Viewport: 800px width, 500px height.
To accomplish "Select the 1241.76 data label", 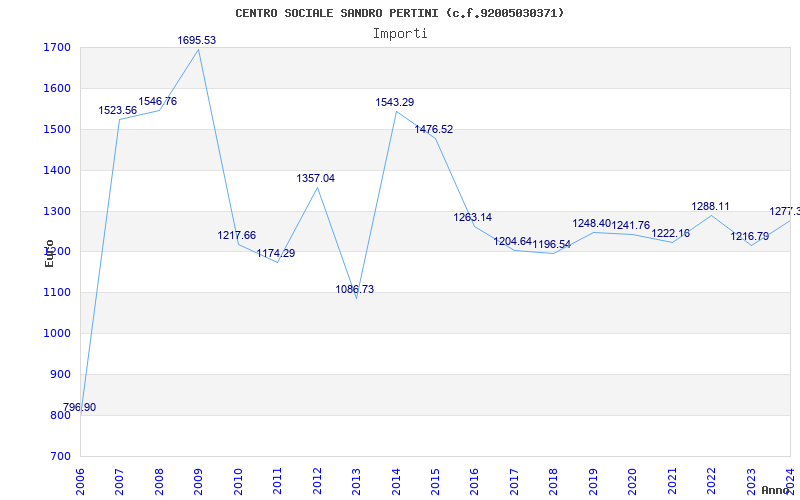I will [x=631, y=226].
